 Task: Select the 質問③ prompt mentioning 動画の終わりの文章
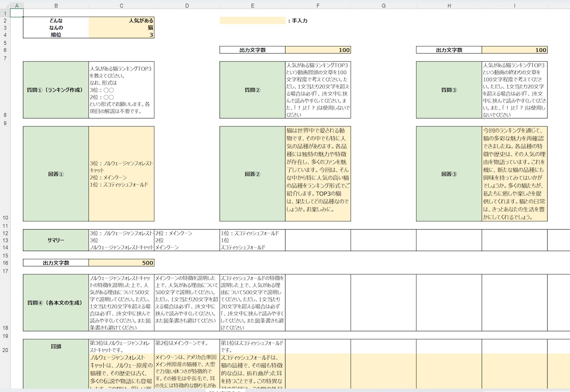514,90
